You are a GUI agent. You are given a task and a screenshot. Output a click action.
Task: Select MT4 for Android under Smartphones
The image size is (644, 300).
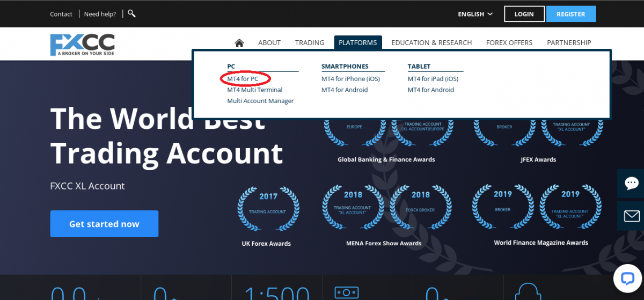pyautogui.click(x=345, y=90)
